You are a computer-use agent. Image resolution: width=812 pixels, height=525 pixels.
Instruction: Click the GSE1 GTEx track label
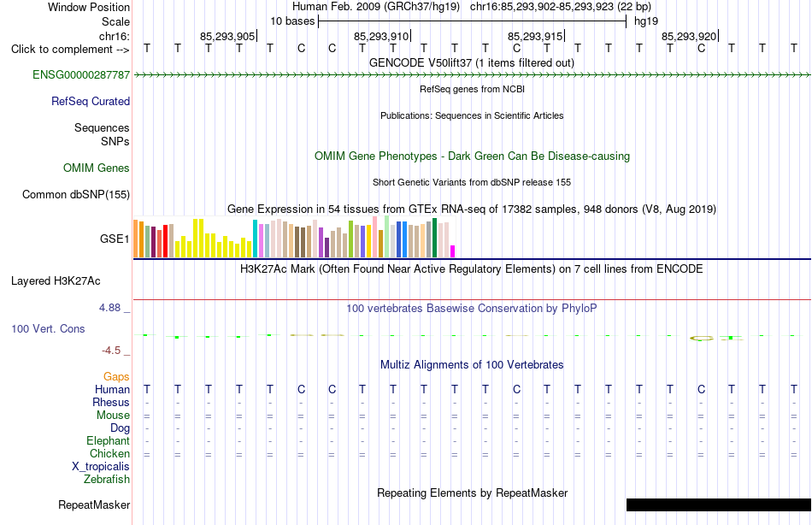115,239
